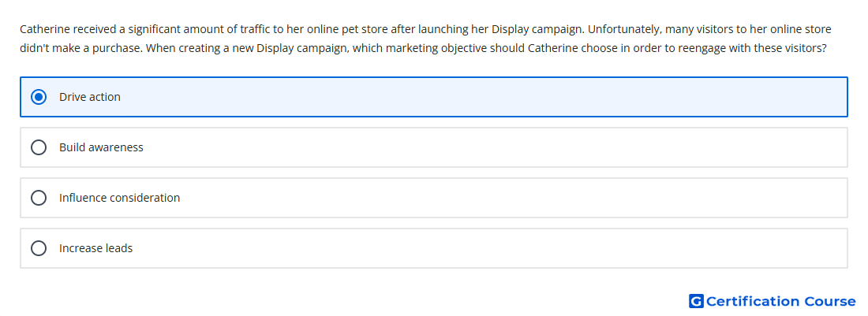Open the Certification Course brand link
The height and width of the screenshot is (316, 868).
(773, 301)
